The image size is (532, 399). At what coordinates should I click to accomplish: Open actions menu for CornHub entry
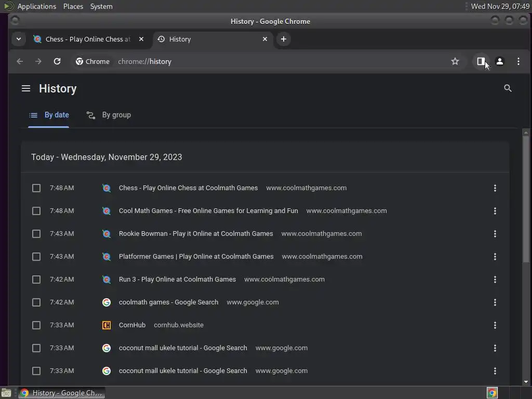point(495,325)
